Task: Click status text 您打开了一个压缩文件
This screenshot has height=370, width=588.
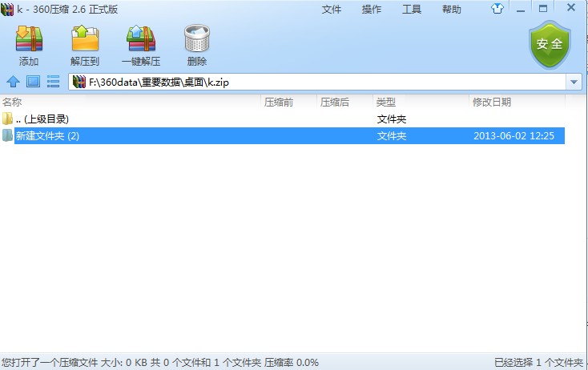Action: pyautogui.click(x=50, y=363)
